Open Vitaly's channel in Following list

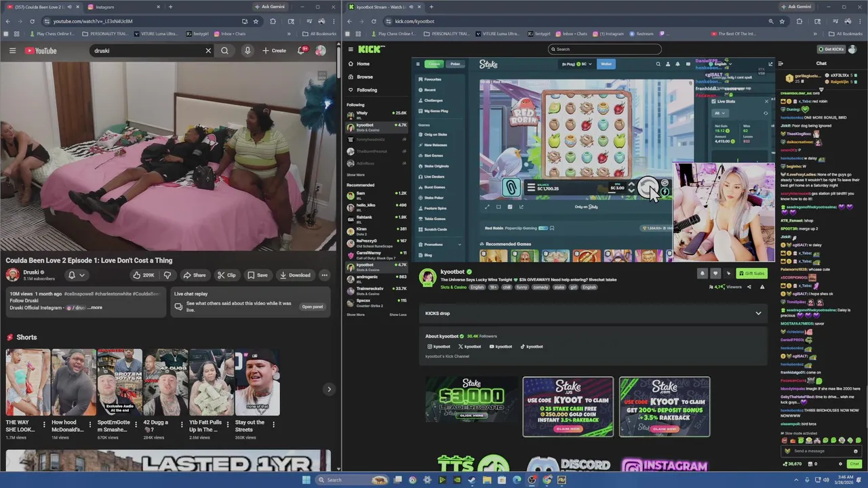376,115
